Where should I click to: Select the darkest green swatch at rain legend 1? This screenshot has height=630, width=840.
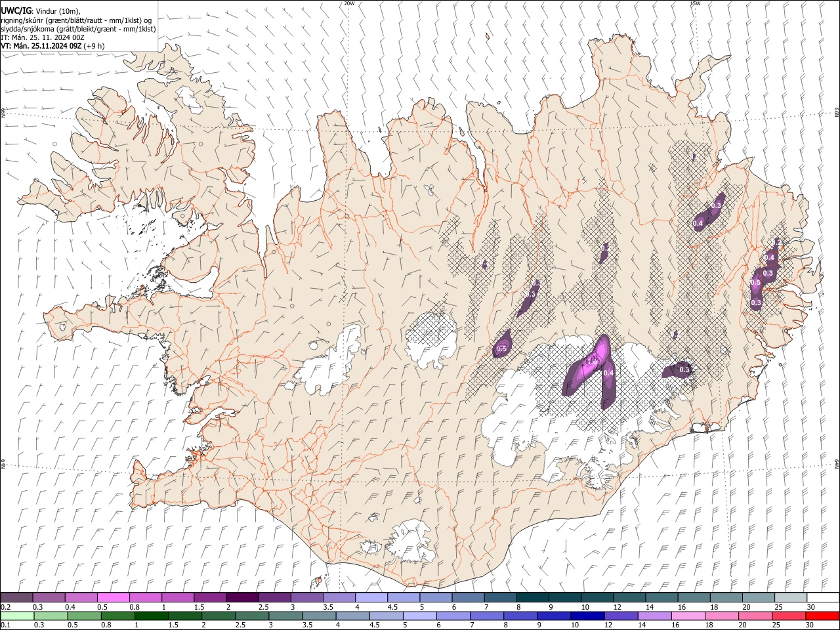point(151,616)
